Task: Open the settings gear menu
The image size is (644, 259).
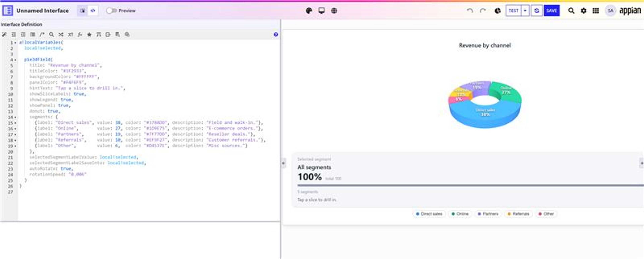Action: pos(583,11)
